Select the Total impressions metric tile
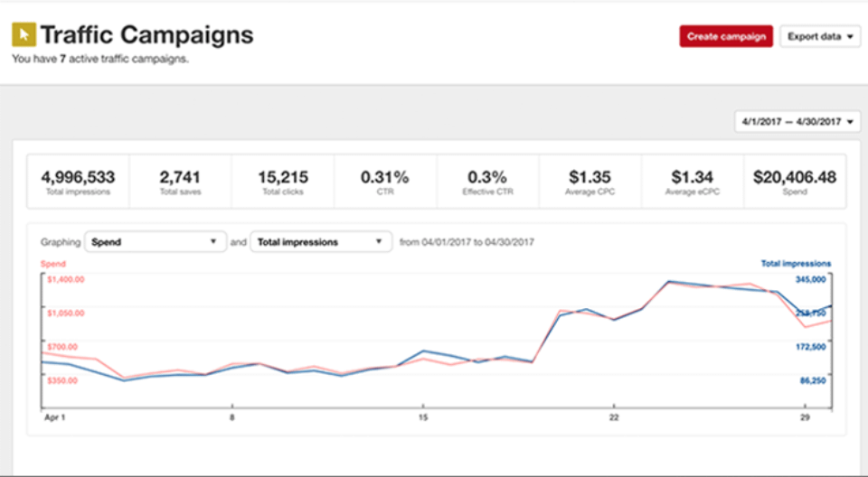The height and width of the screenshot is (477, 868). [x=78, y=182]
